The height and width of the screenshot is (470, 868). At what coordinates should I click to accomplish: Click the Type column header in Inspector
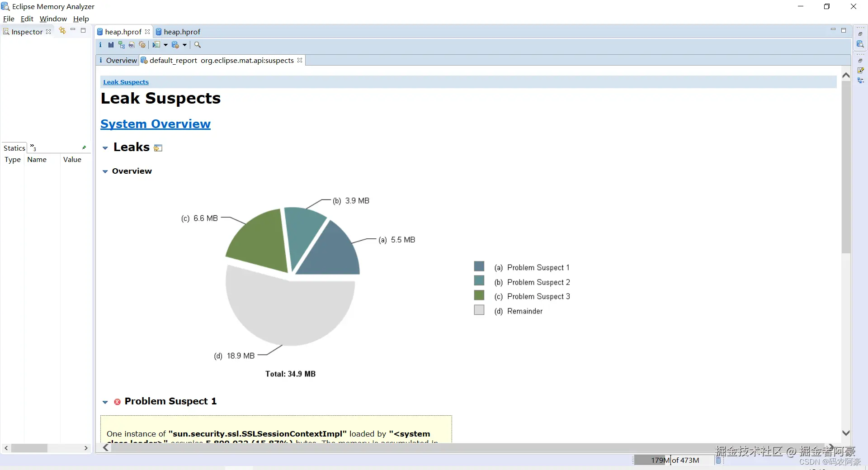click(x=13, y=159)
